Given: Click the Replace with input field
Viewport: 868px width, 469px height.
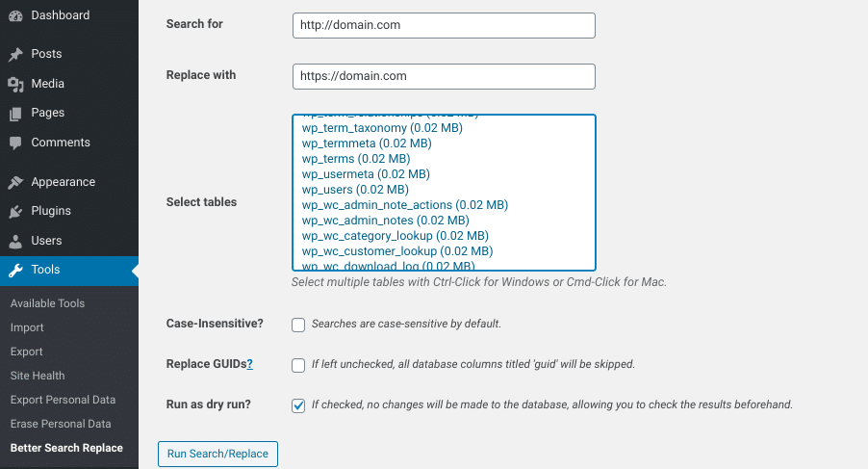Looking at the screenshot, I should click(444, 76).
